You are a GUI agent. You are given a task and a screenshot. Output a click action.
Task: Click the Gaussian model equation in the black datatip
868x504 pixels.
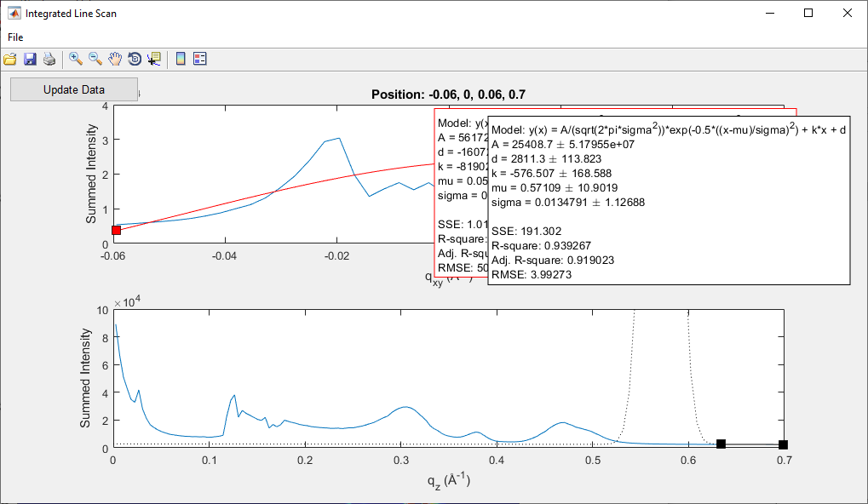(x=669, y=129)
